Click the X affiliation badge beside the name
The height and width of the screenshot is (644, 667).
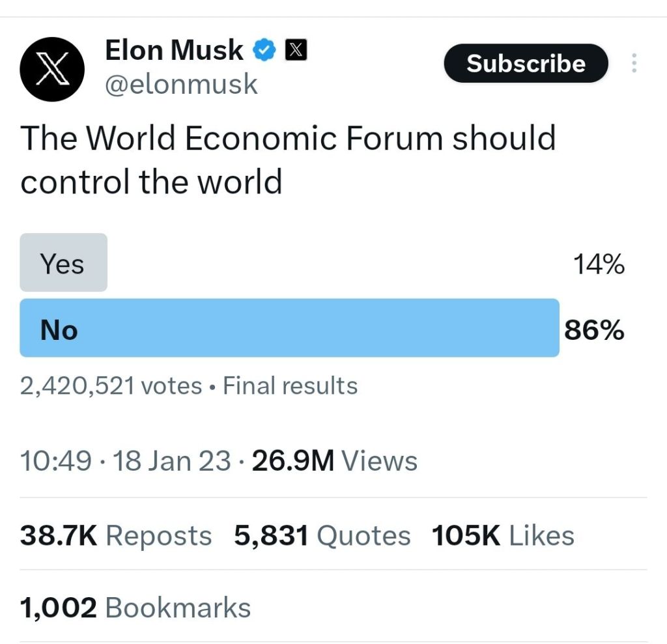[x=297, y=50]
